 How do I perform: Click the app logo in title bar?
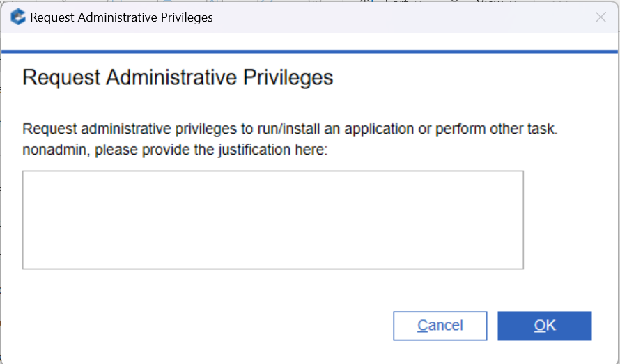pos(18,17)
